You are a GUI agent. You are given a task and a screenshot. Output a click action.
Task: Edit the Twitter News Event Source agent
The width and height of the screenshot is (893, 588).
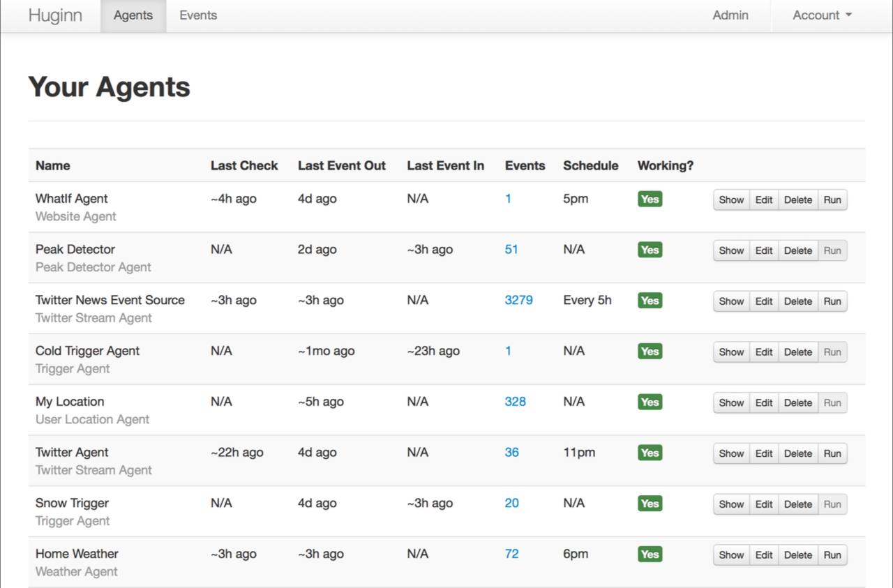764,301
